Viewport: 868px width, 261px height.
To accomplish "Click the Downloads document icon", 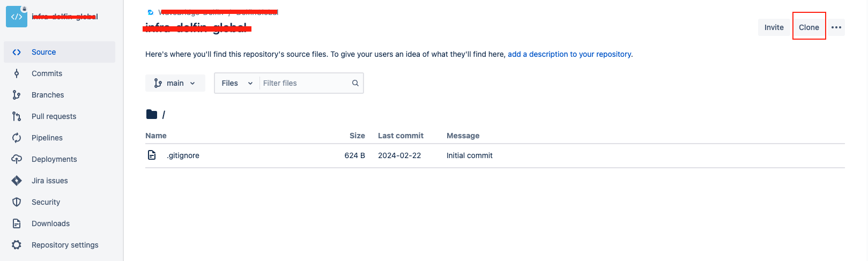I will (17, 223).
